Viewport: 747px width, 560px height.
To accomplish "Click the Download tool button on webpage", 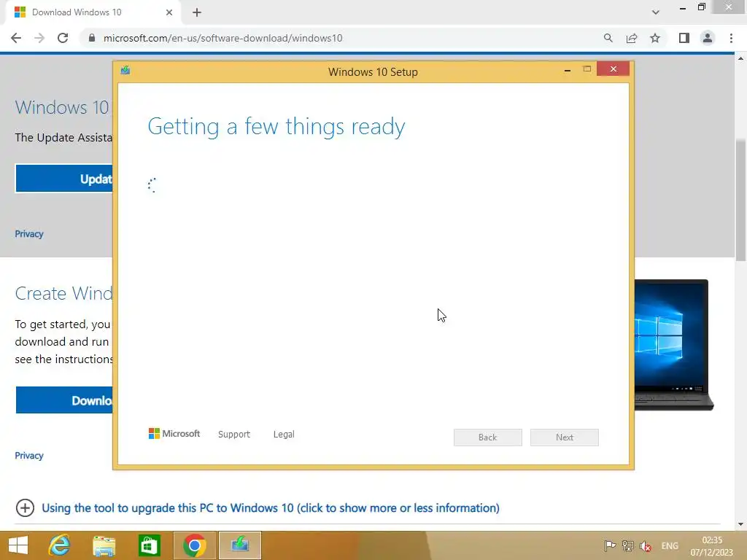I will 64,400.
